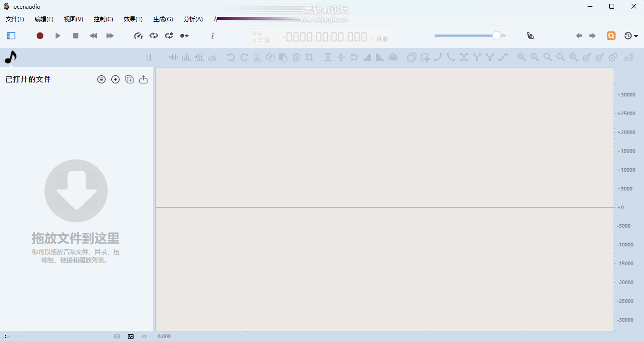
Task: Open the 生成(G) menu
Action: point(163,19)
